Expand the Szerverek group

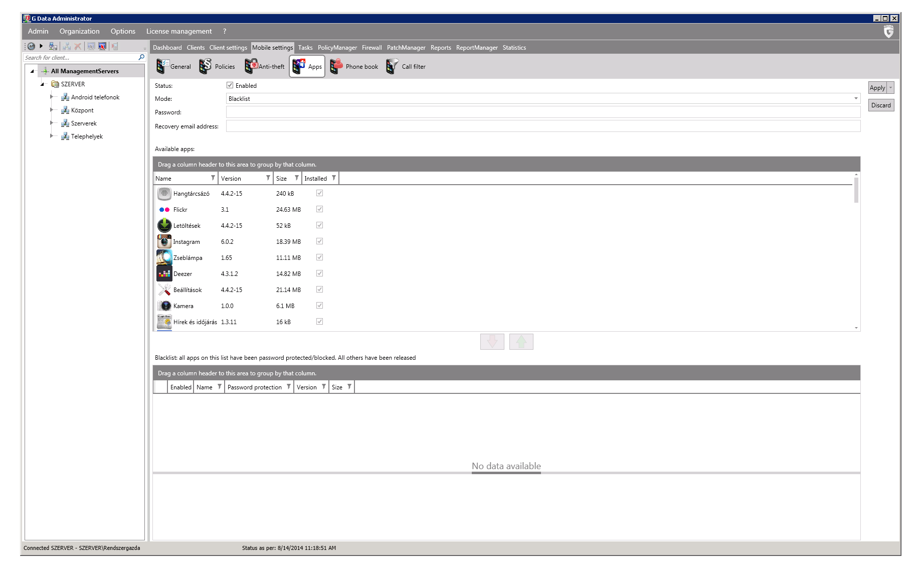point(51,123)
